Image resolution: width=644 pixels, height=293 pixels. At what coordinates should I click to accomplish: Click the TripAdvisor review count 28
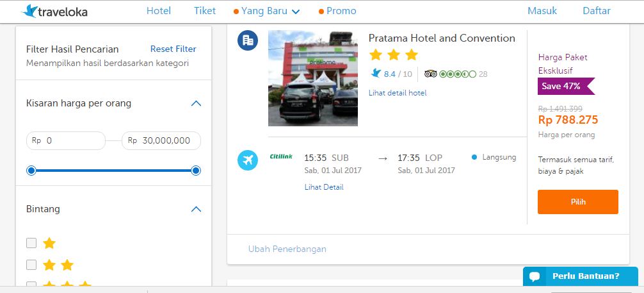tap(483, 74)
